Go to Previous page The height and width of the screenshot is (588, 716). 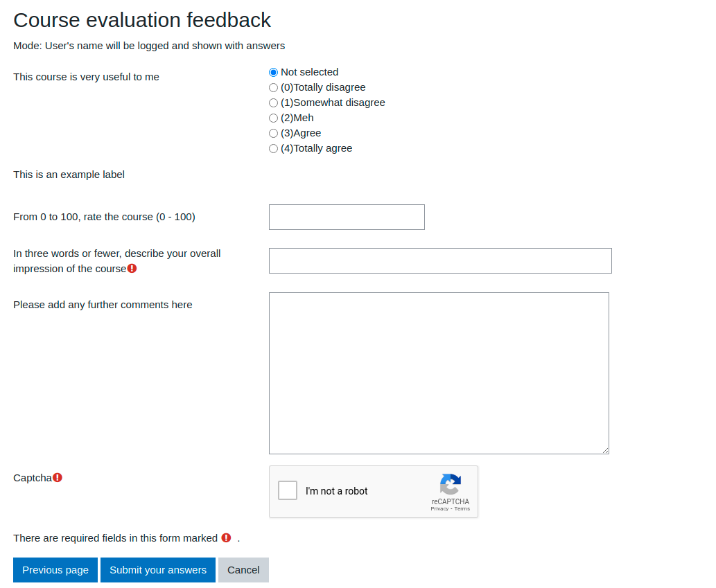55,570
